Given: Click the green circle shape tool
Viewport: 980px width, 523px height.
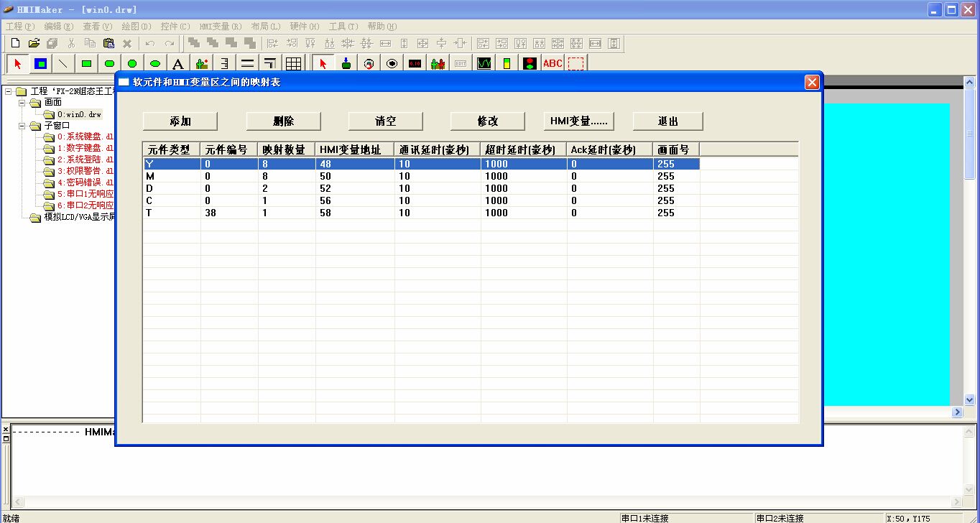Looking at the screenshot, I should (132, 63).
